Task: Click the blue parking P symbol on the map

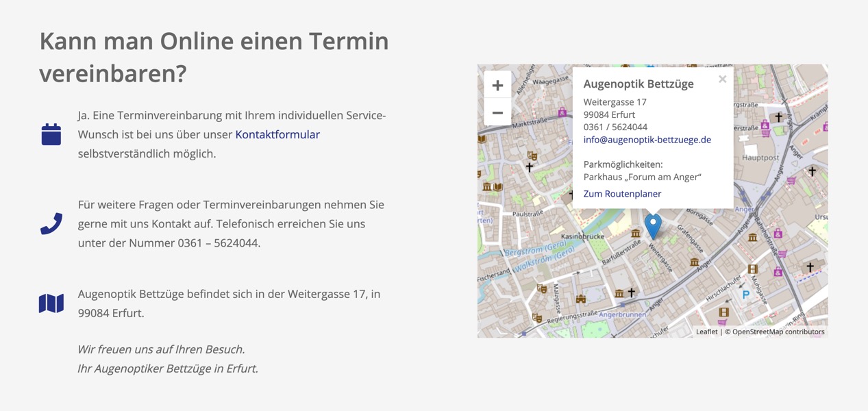Action: [x=746, y=295]
